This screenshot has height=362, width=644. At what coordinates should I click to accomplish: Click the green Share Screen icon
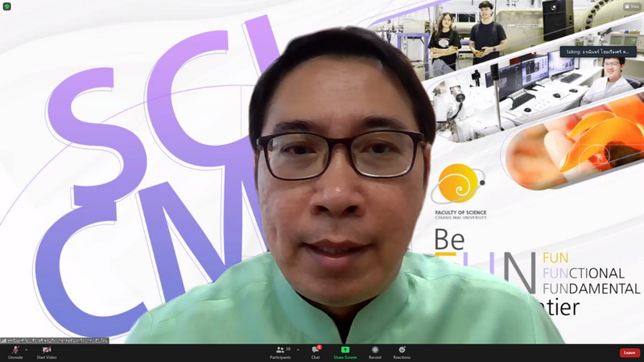[345, 350]
